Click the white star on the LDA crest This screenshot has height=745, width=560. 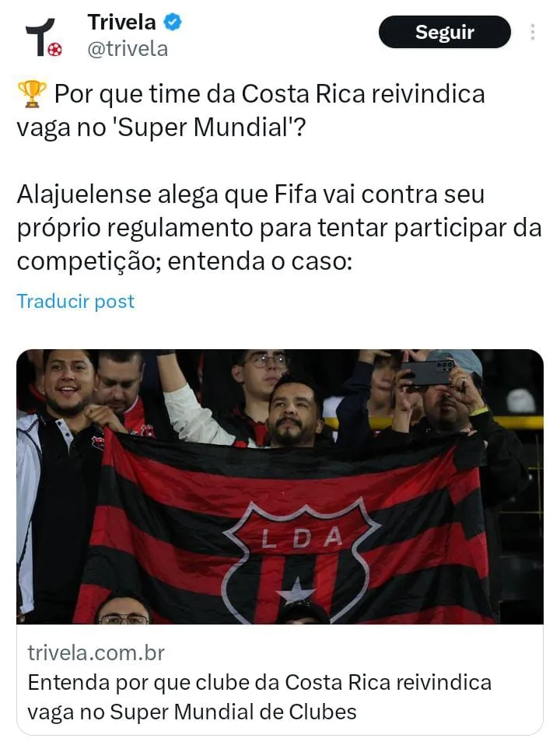point(296,590)
